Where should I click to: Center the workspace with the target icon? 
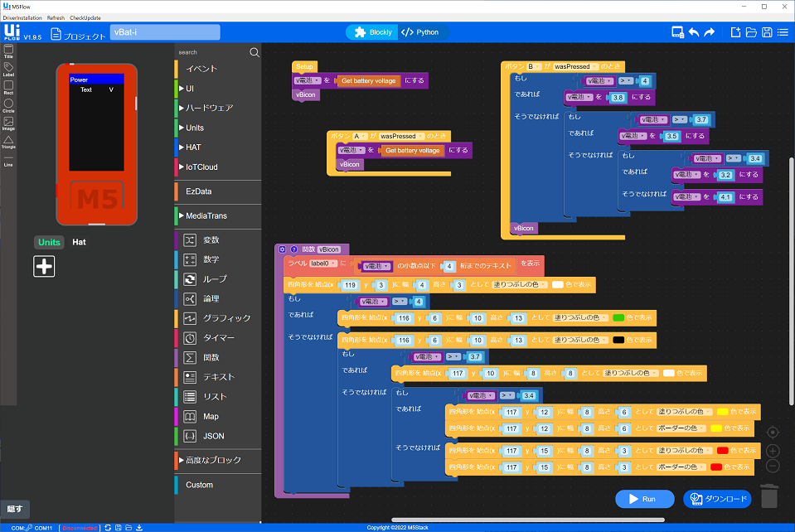(772, 433)
